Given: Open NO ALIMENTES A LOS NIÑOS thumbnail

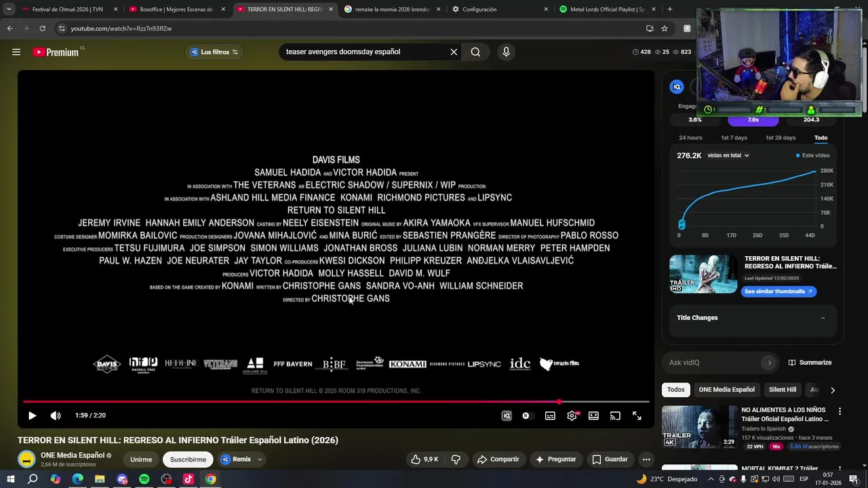Looking at the screenshot, I should [698, 427].
